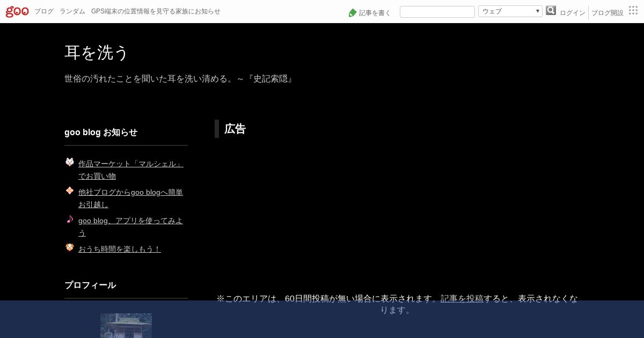
Task: Open the ランダム header link
Action: (72, 11)
